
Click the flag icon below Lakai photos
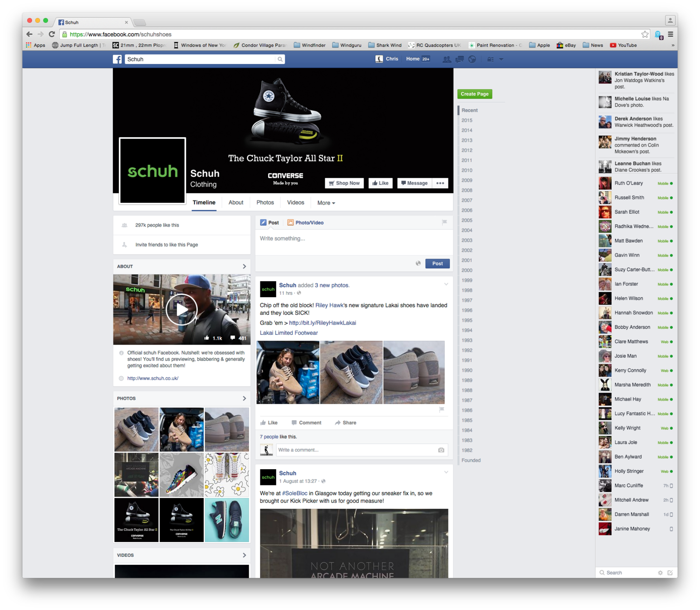tap(441, 409)
